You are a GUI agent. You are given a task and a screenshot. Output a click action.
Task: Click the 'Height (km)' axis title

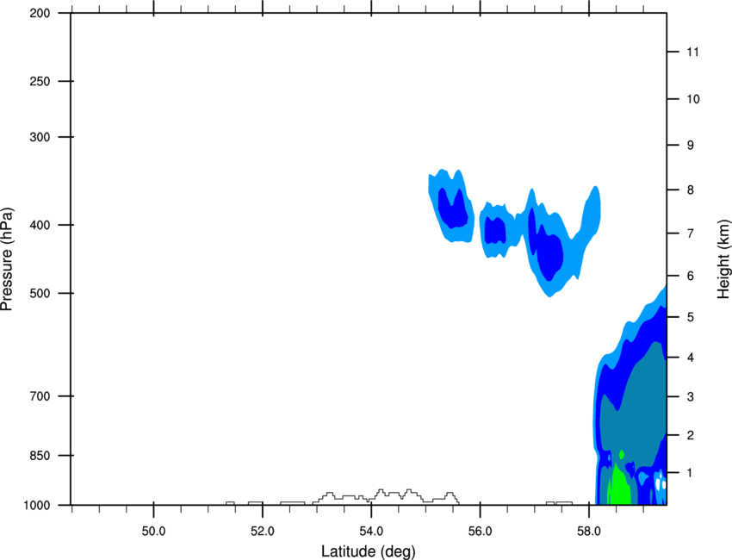(x=723, y=259)
